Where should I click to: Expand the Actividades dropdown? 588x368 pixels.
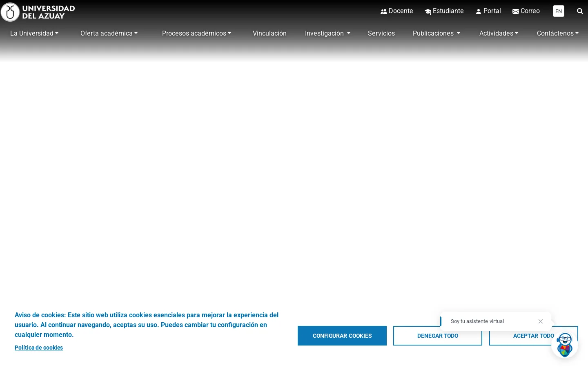(499, 34)
